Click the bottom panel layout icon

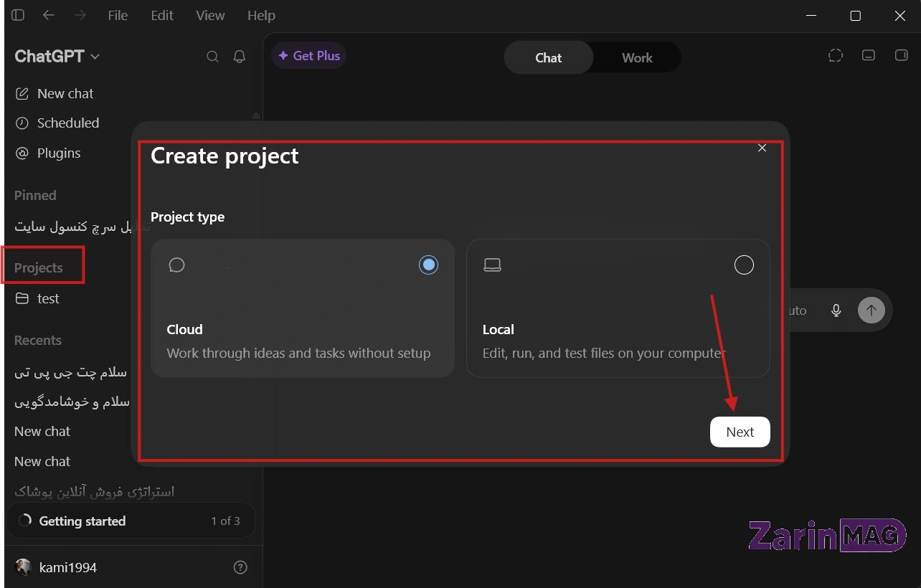[869, 55]
